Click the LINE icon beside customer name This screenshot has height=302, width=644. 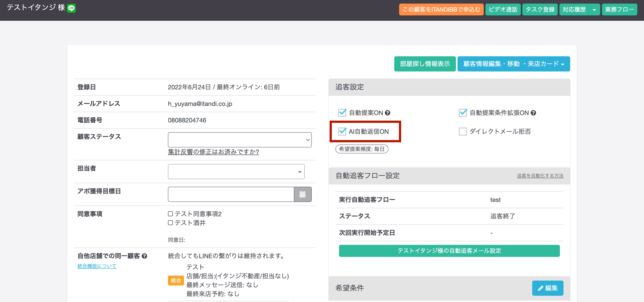pyautogui.click(x=71, y=8)
